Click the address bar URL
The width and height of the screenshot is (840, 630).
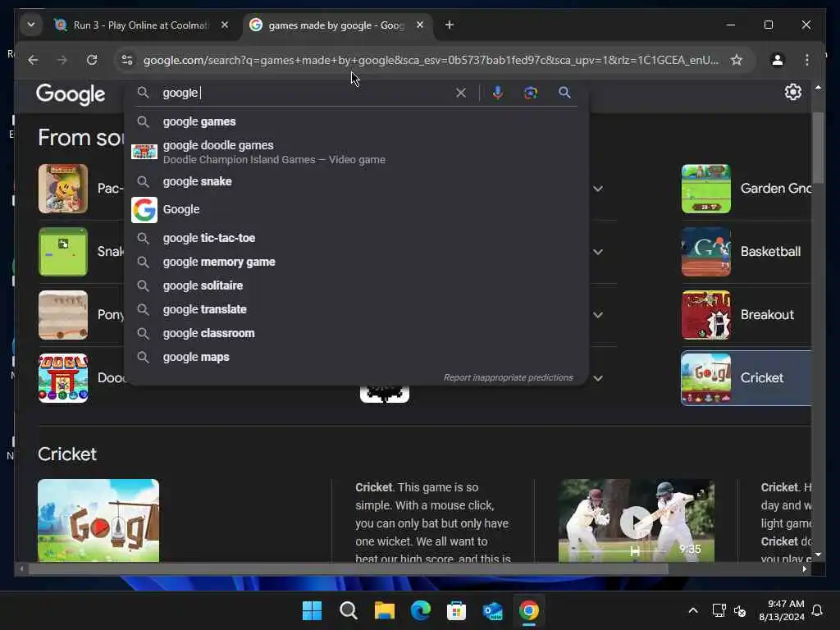(x=431, y=60)
